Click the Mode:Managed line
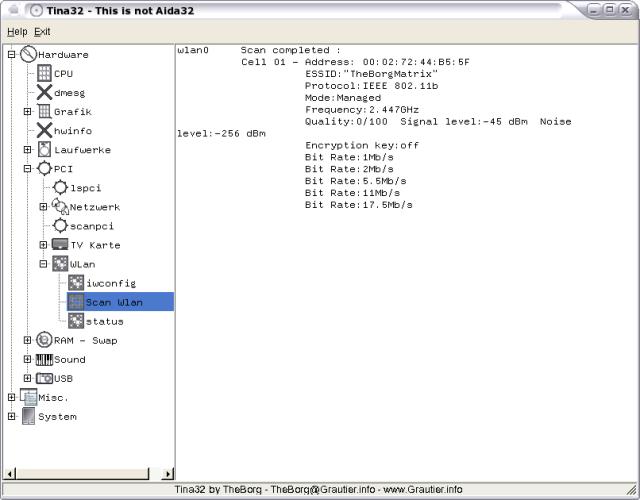640x500 pixels. click(x=343, y=98)
